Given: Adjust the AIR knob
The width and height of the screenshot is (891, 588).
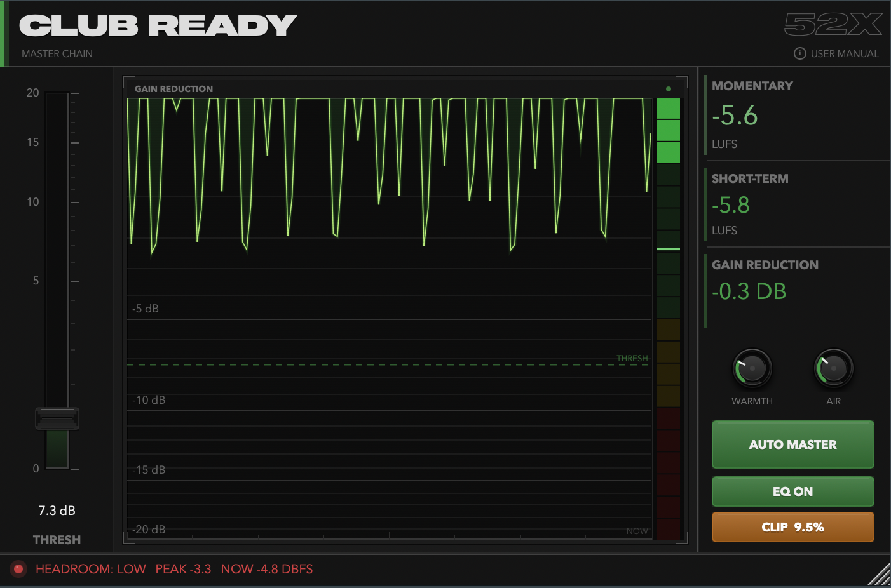Looking at the screenshot, I should [833, 368].
